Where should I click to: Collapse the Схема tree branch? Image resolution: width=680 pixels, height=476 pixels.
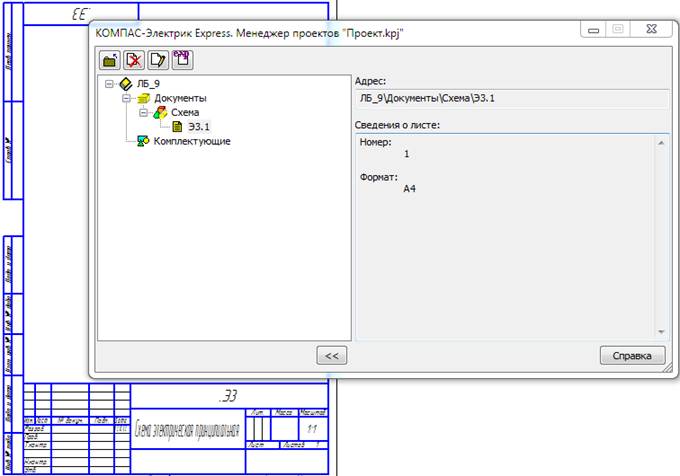143,113
